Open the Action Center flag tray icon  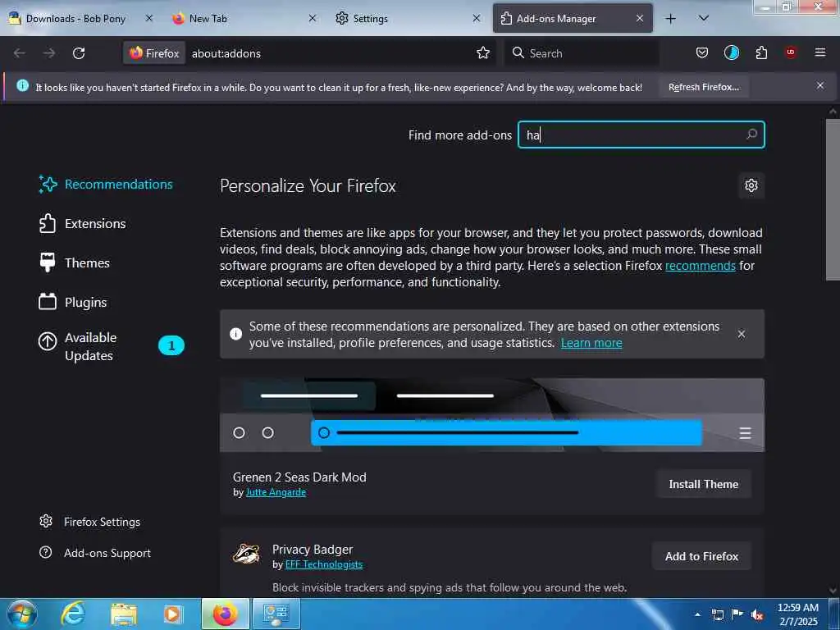737,614
